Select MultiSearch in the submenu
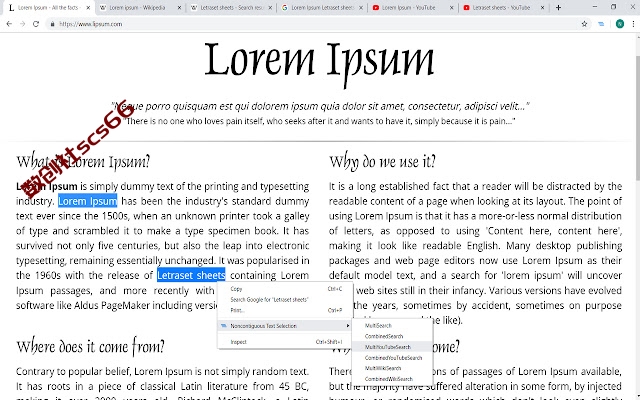Image resolution: width=640 pixels, height=400 pixels. 392,326
